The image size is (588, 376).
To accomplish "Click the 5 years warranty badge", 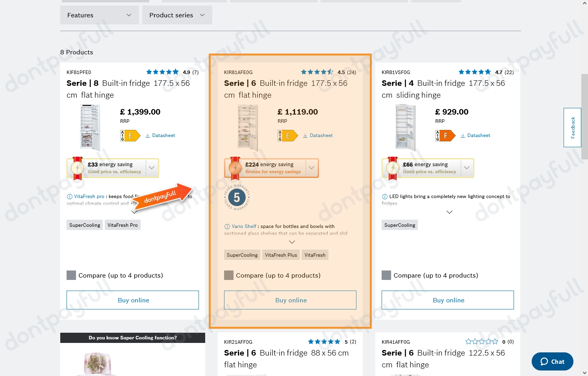I will (237, 197).
